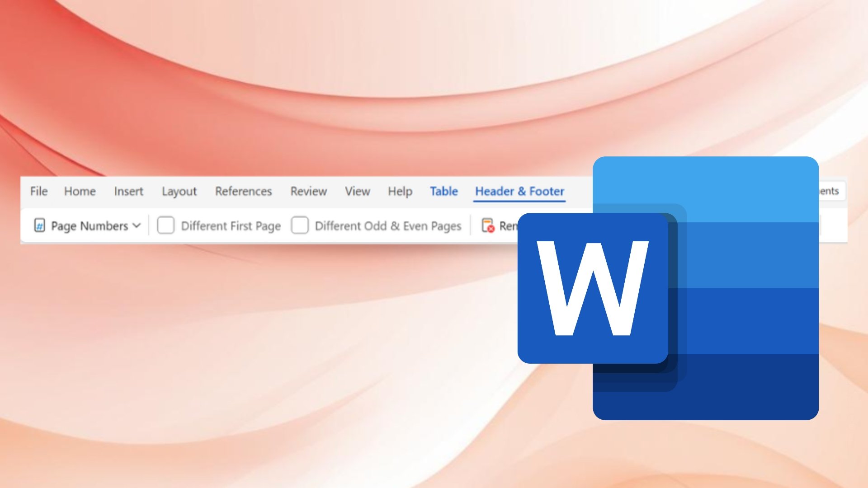Open the Page Numbers label menu

tap(90, 226)
